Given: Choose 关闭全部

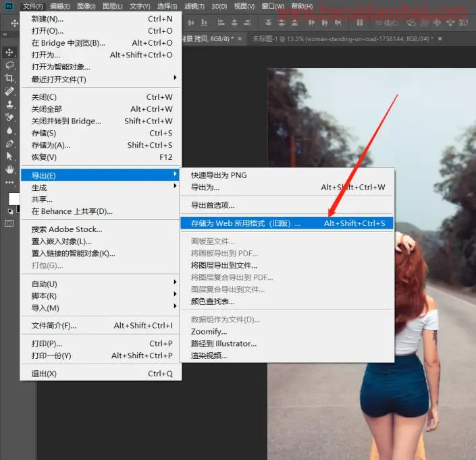Looking at the screenshot, I should [x=101, y=109].
